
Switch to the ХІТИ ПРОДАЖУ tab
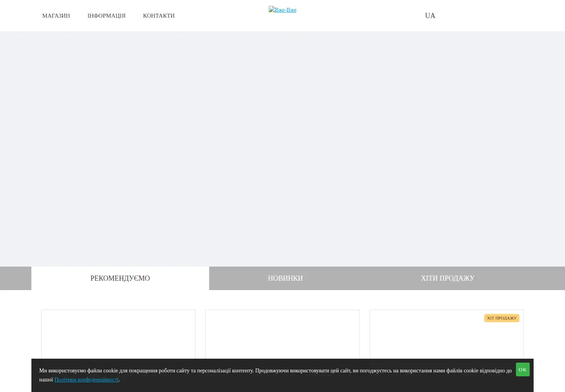click(448, 278)
